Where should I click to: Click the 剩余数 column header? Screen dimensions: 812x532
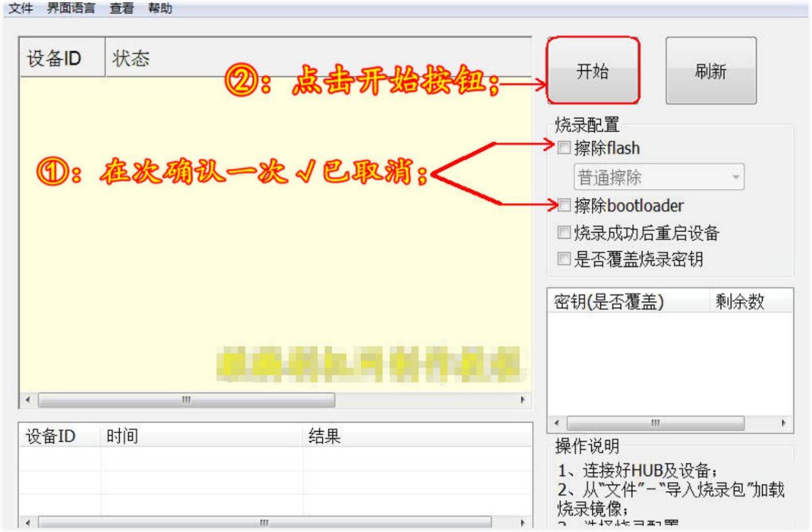click(751, 302)
